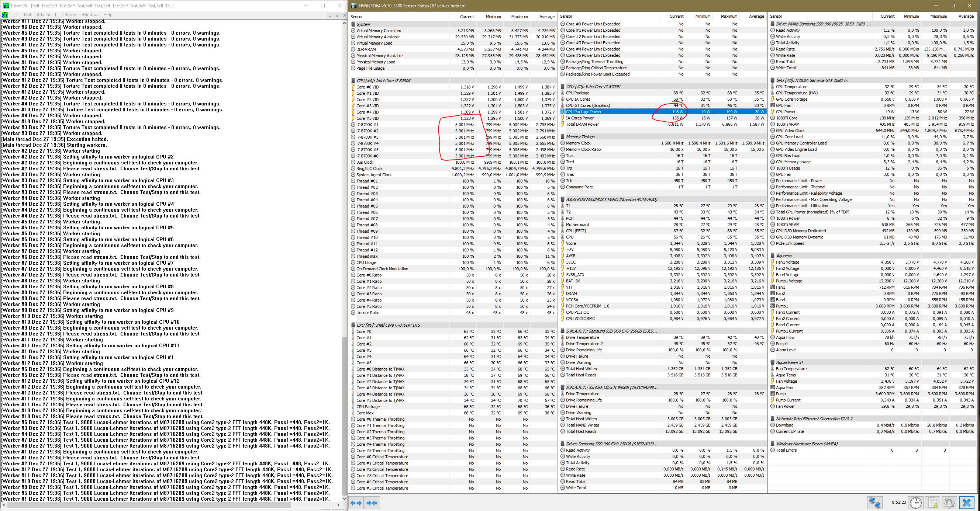Screen dimensions: 980x511
Task: Open the Advanced menu in Prime95
Action: pyautogui.click(x=46, y=15)
